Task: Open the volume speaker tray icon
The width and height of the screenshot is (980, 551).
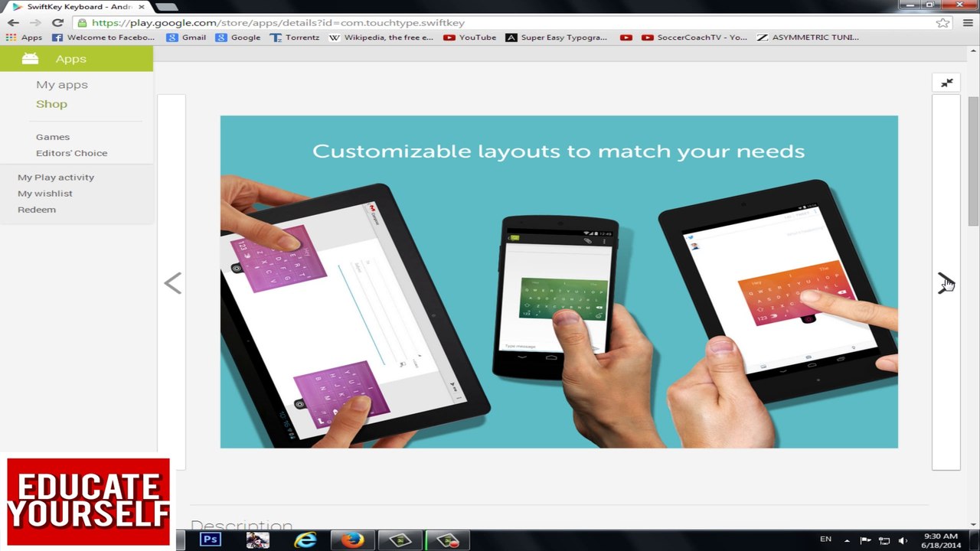Action: [x=903, y=541]
